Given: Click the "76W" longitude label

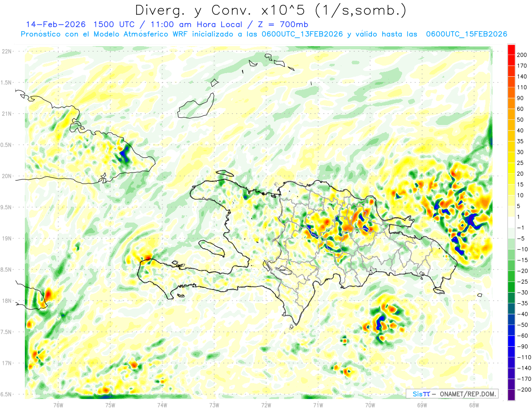Looking at the screenshot, I should tap(58, 404).
